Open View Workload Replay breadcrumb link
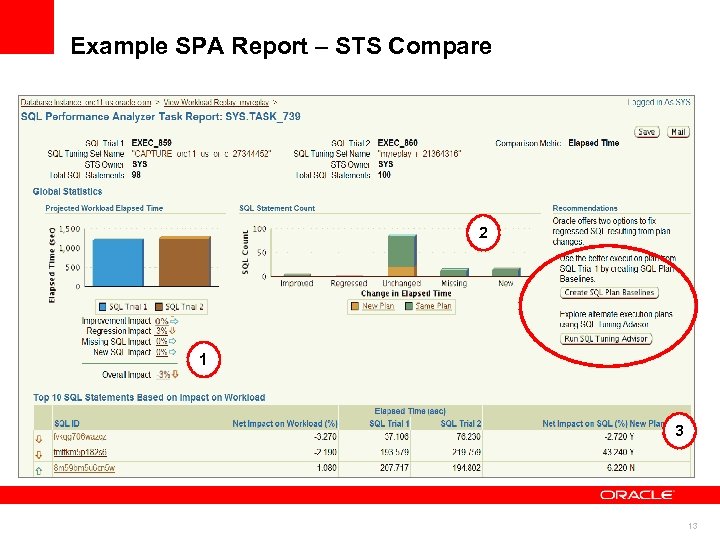The image size is (720, 540). pos(216,102)
